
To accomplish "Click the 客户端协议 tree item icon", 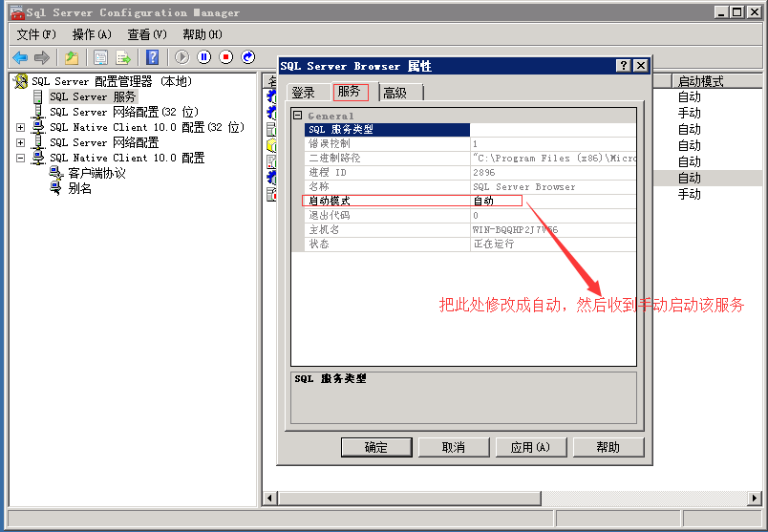I will coord(56,173).
